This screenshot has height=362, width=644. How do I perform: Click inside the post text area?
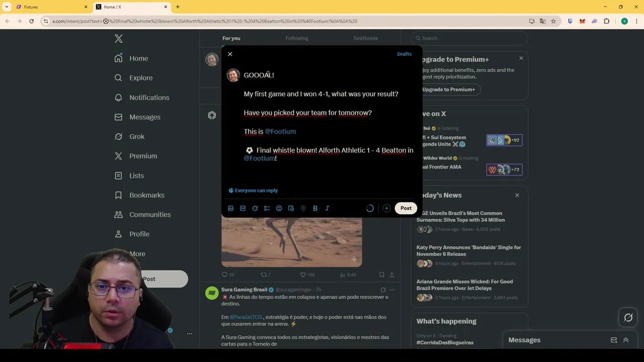(330, 117)
